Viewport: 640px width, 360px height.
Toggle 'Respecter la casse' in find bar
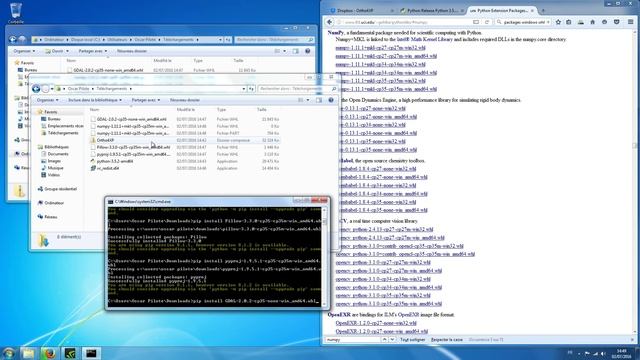(x=447, y=340)
